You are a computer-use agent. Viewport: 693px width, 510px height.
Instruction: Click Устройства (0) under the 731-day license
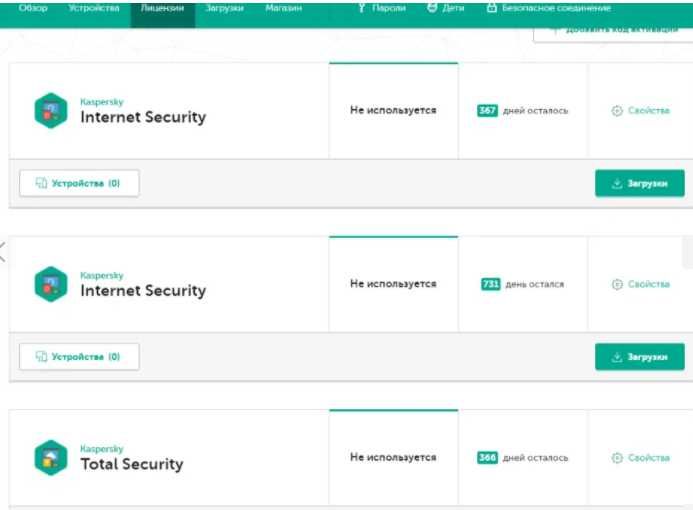79,357
